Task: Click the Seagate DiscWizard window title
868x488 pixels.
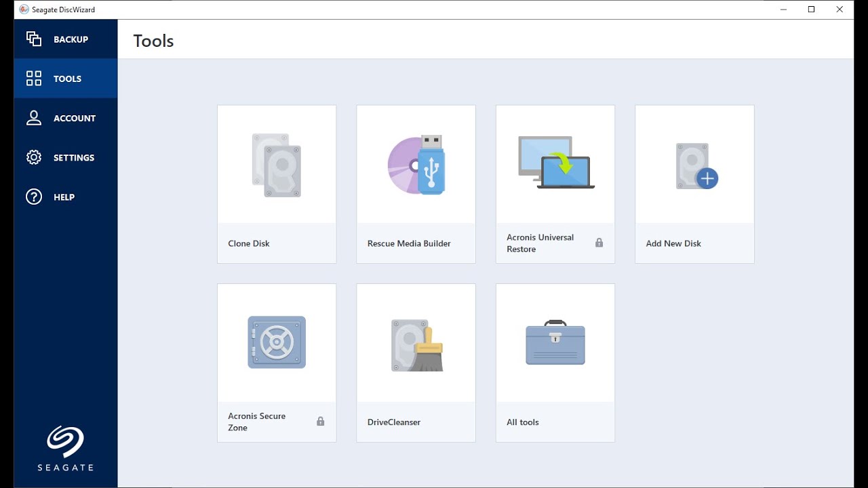Action: point(63,9)
